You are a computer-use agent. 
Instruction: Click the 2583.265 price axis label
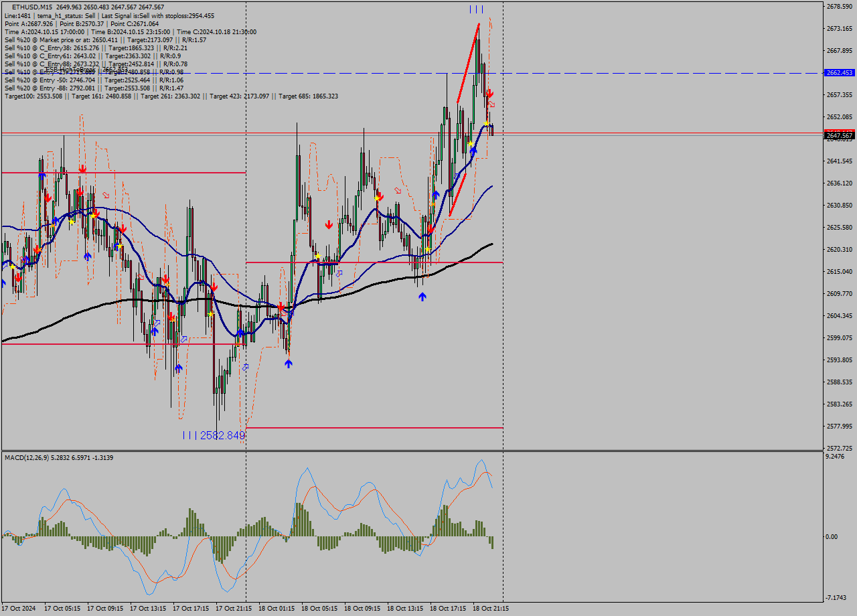(840, 404)
